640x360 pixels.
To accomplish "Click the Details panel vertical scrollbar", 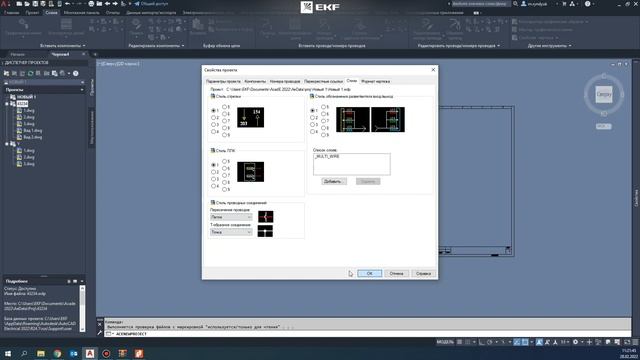I will click(82, 308).
